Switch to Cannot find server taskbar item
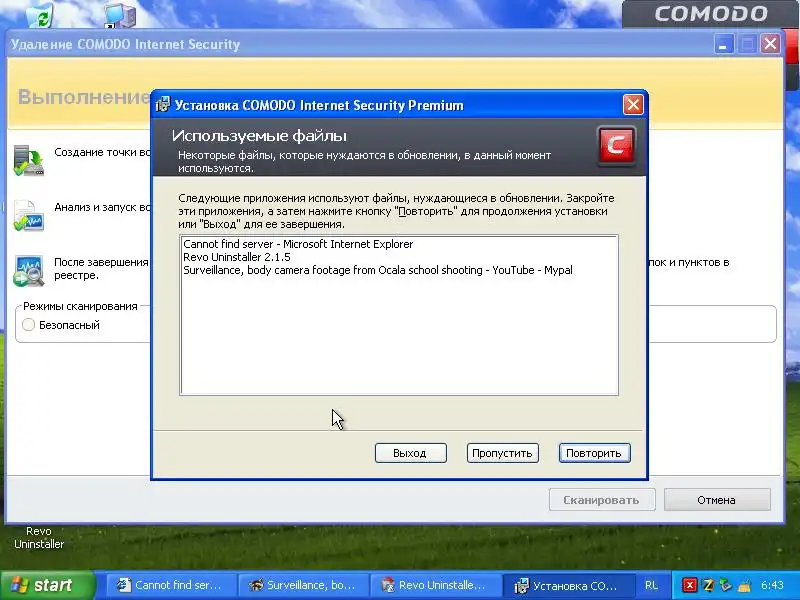800x600 pixels. (x=171, y=585)
